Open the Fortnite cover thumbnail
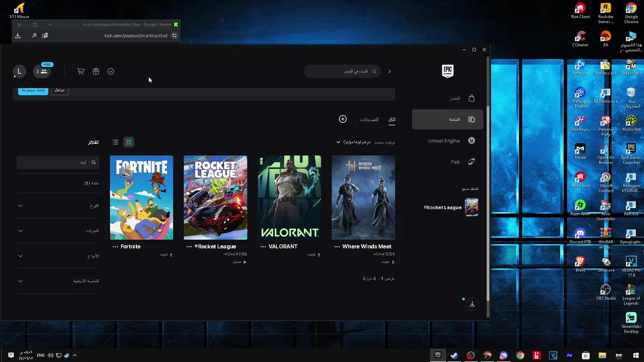Viewport: 644px width, 362px height. (141, 198)
